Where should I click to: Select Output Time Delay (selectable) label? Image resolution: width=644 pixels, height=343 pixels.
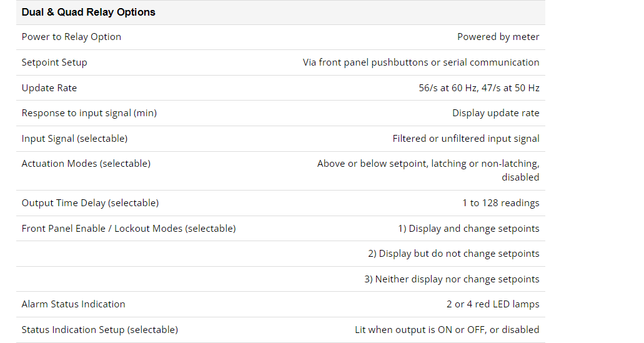pyautogui.click(x=90, y=203)
